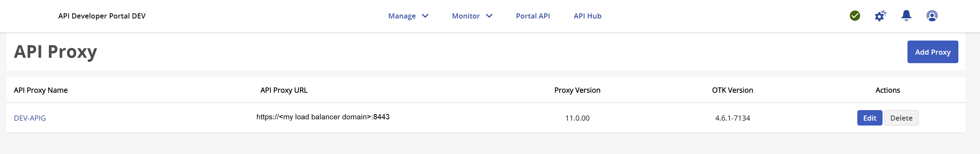Click the load balancer proxy URL text
Image resolution: width=980 pixels, height=154 pixels.
(x=323, y=117)
